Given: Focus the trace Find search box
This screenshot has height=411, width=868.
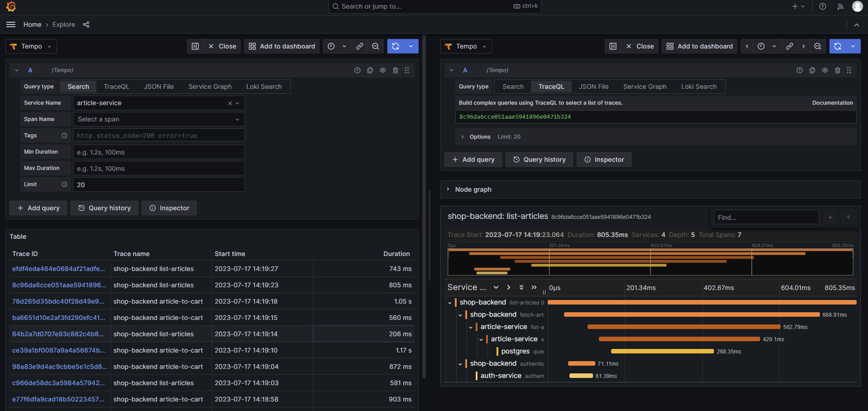Looking at the screenshot, I should (767, 217).
